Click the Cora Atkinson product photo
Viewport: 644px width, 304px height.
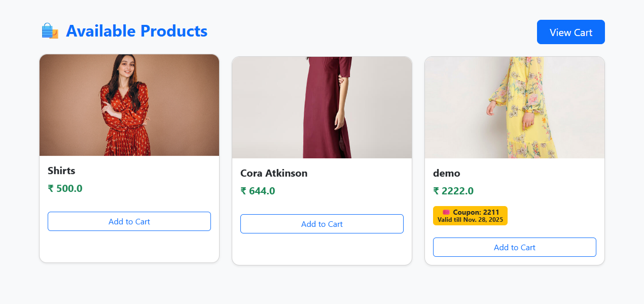point(321,107)
